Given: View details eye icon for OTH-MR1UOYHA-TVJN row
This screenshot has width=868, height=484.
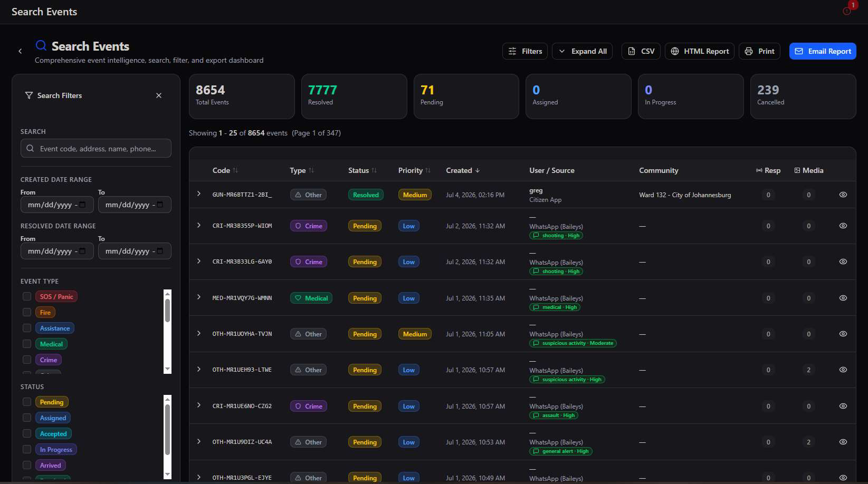Looking at the screenshot, I should click(843, 334).
